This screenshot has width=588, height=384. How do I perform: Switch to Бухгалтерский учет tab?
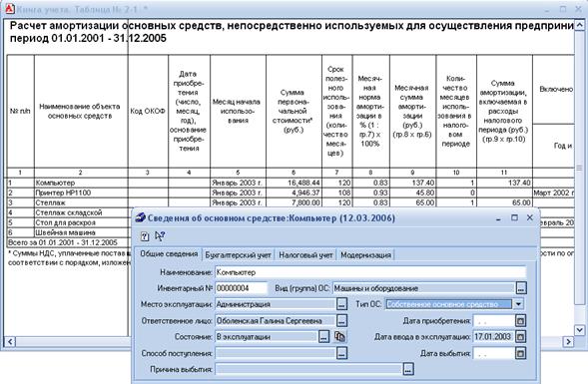239,254
